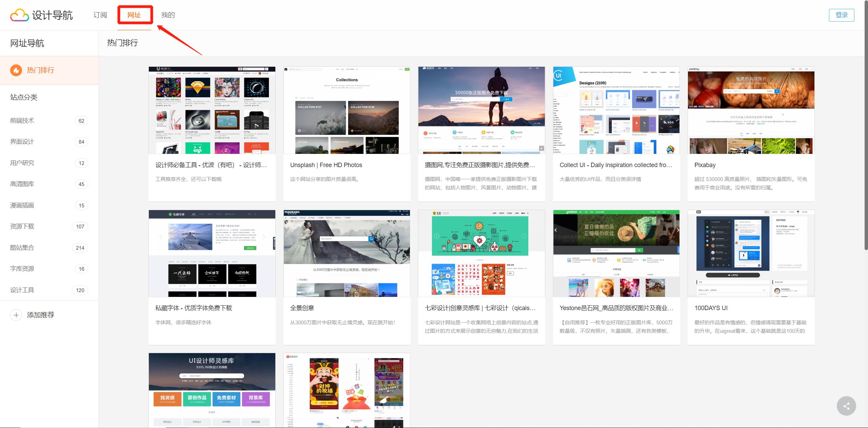Screen dimensions: 868x428
Task: Select the 界面设计 category
Action: point(22,142)
